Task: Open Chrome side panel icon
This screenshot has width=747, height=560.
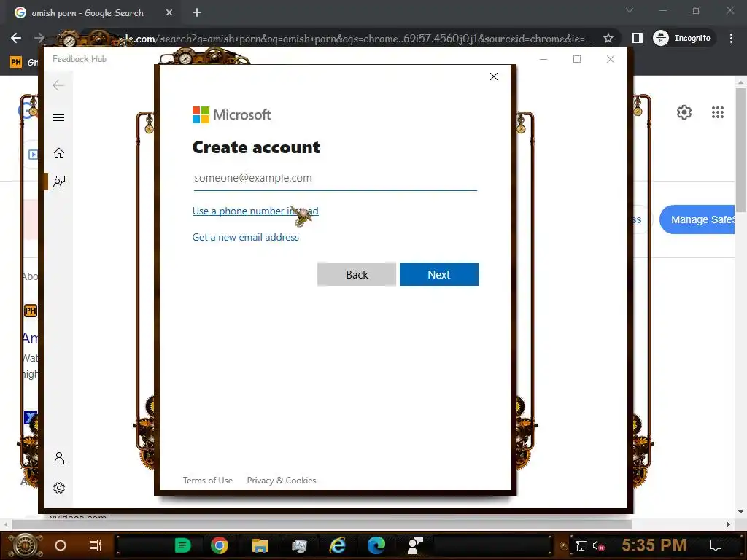Action: pyautogui.click(x=637, y=38)
